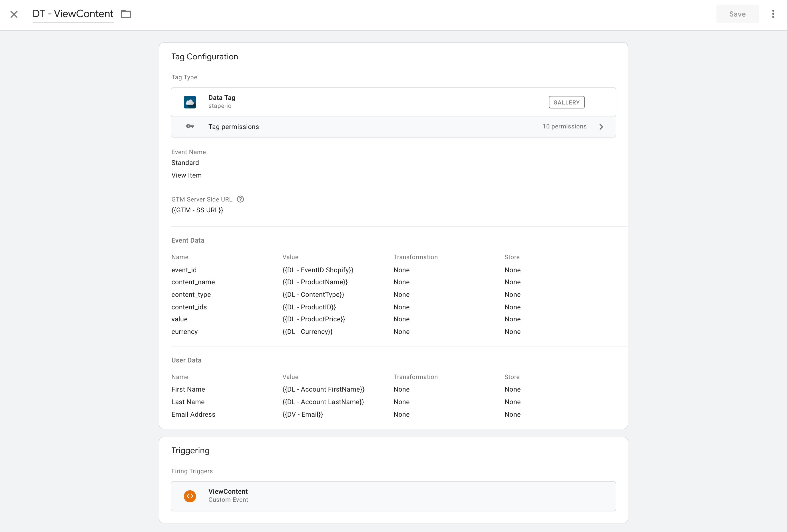Click {{DL - Account LastName}} value
Viewport: 787px width, 532px height.
pyautogui.click(x=323, y=402)
